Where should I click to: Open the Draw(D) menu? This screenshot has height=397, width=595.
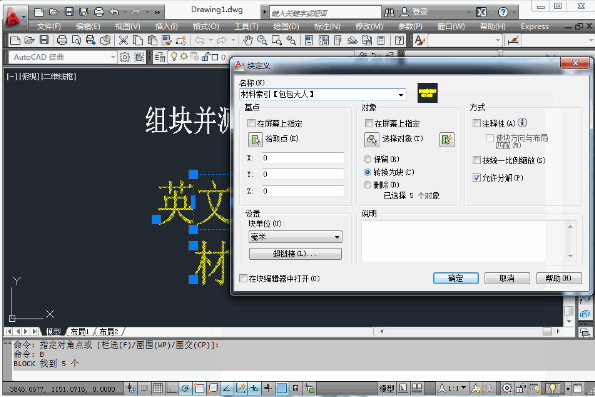pos(286,27)
